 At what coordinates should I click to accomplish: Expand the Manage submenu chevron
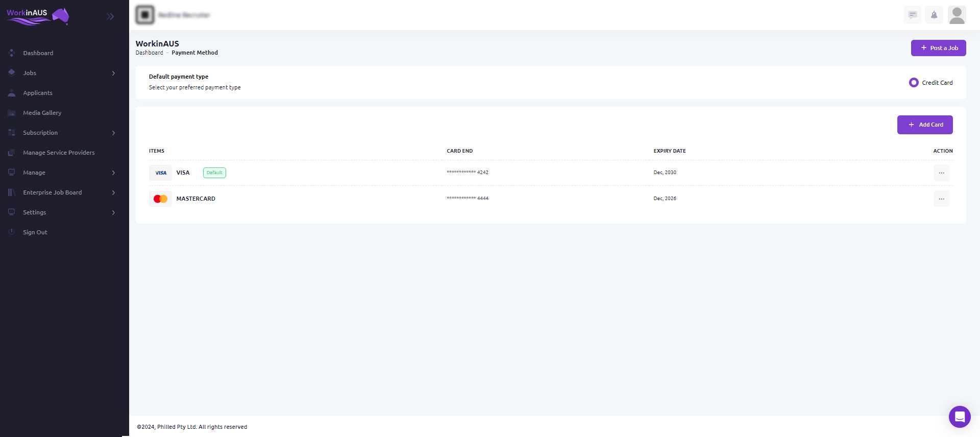click(113, 173)
